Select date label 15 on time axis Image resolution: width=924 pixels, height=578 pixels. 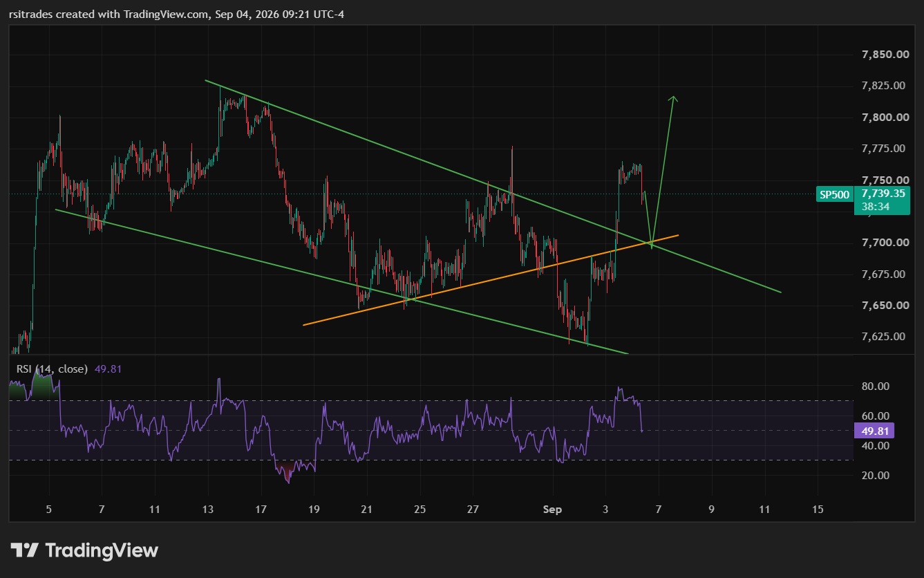pos(818,510)
